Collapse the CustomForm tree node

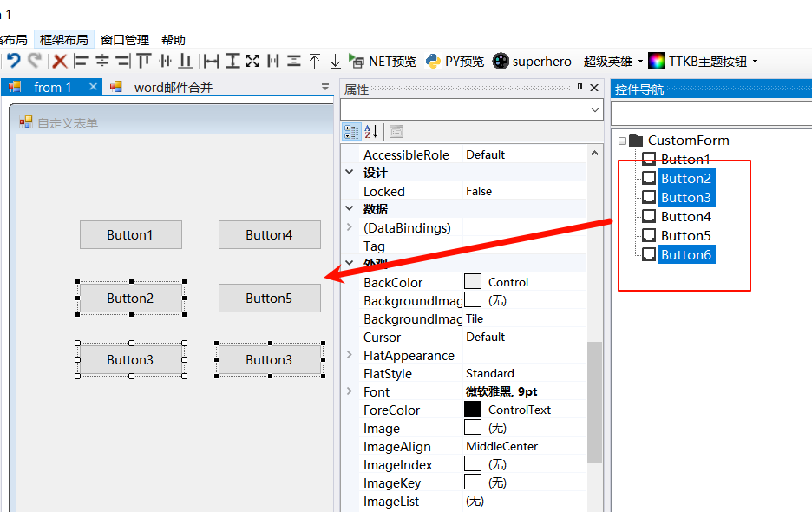tap(622, 141)
